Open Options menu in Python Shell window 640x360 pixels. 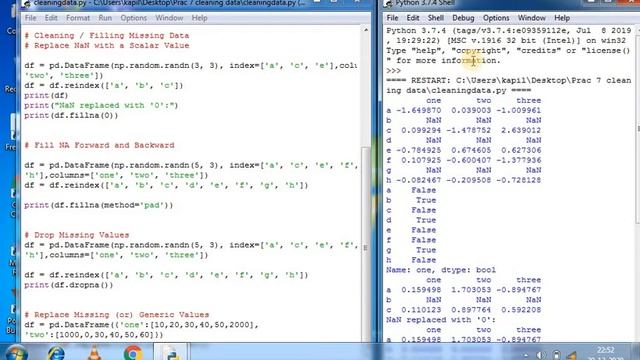[496, 18]
